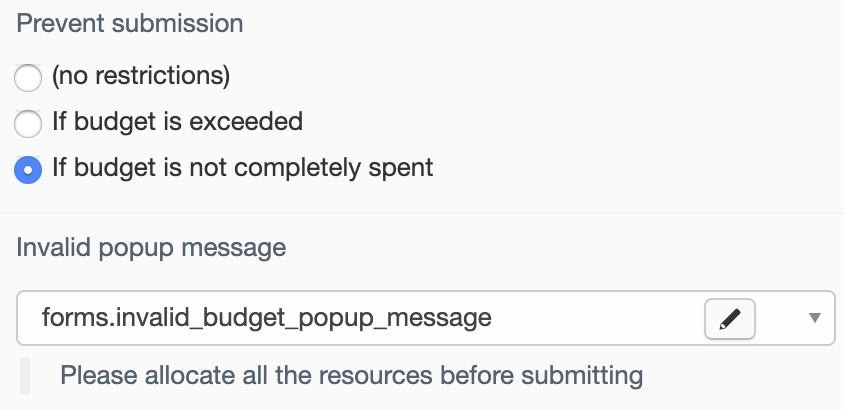
Task: Click the "Invalid popup message" field label
Action: pyautogui.click(x=151, y=248)
